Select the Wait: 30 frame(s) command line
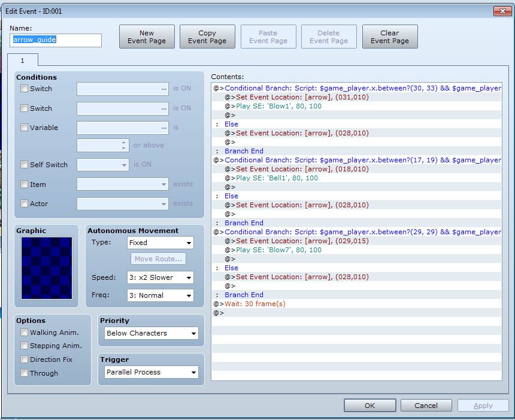Screen dimensions: 515x420 click(x=357, y=304)
